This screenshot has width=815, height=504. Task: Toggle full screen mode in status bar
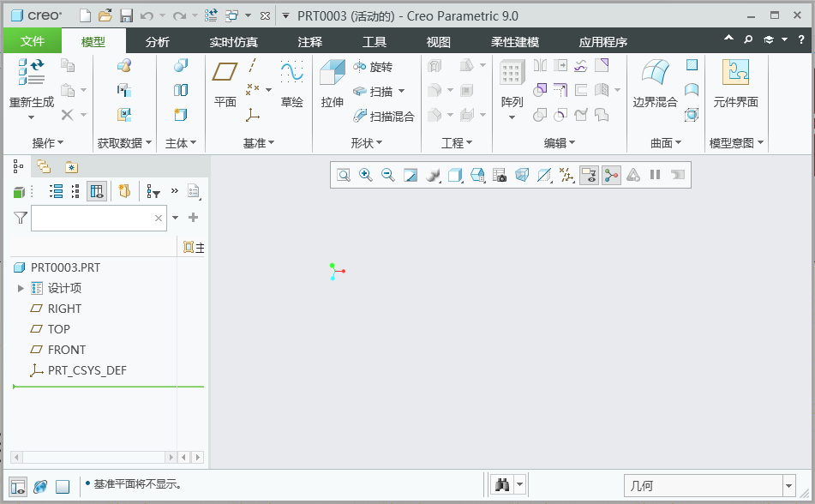[63, 486]
